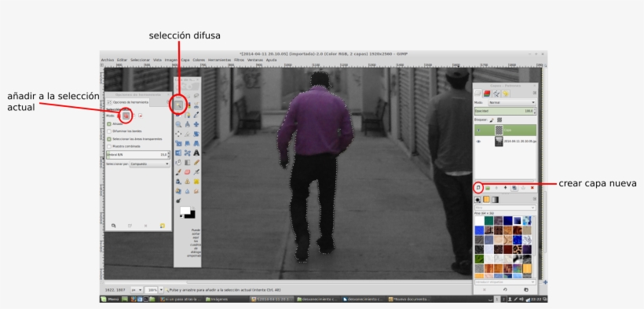Select the Zoom magnifier tool
Image resolution: width=644 pixels, height=309 pixels.
click(x=178, y=124)
